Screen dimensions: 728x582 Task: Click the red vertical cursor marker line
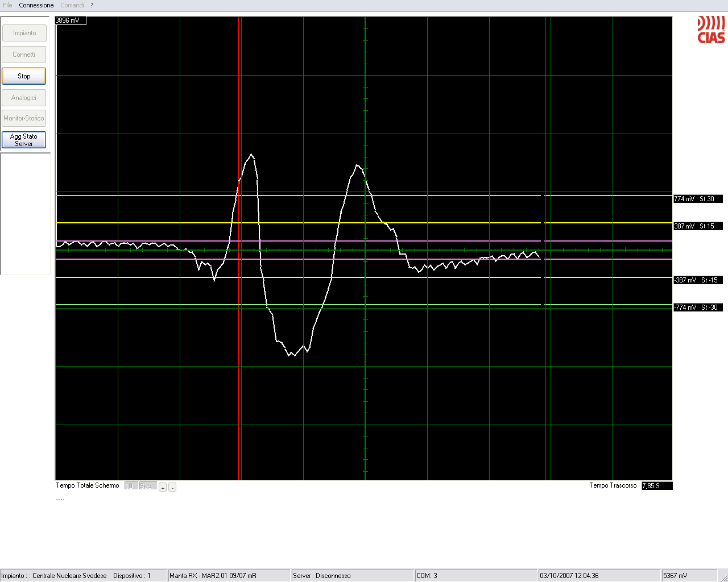click(238, 248)
